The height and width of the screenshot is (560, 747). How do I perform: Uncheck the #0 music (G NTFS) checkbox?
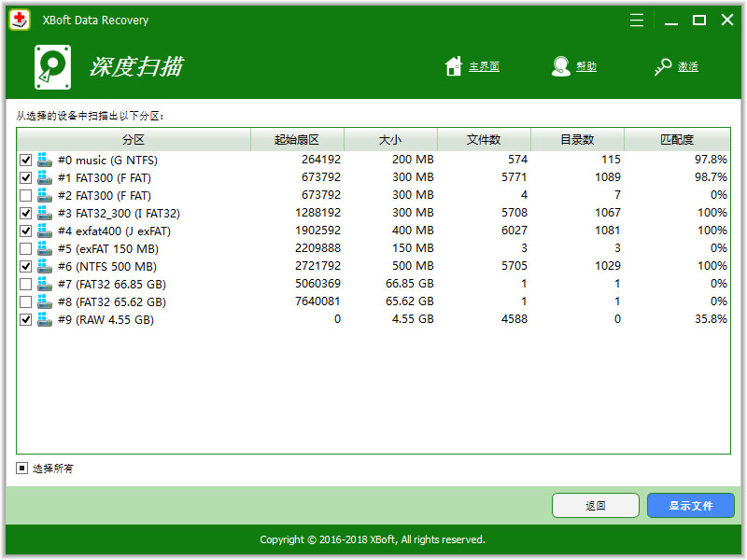click(26, 160)
